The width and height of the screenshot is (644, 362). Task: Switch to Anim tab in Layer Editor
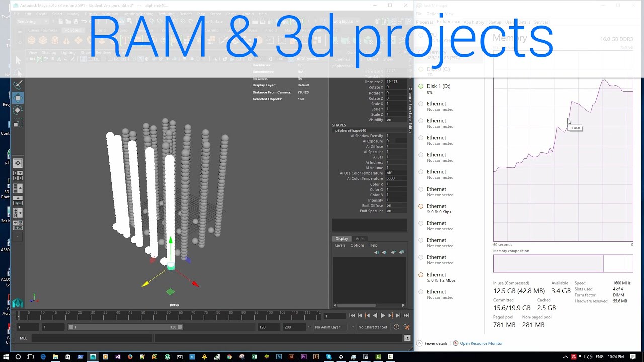pyautogui.click(x=360, y=239)
